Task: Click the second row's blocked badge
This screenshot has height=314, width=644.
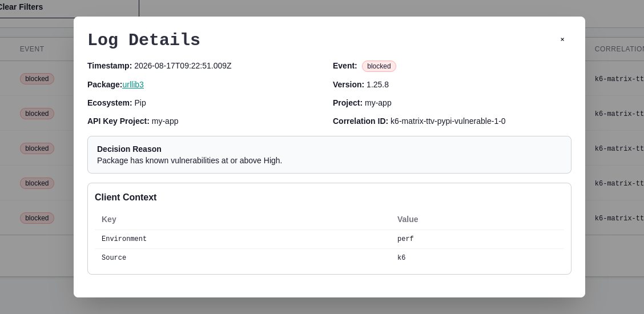Action: click(x=37, y=114)
